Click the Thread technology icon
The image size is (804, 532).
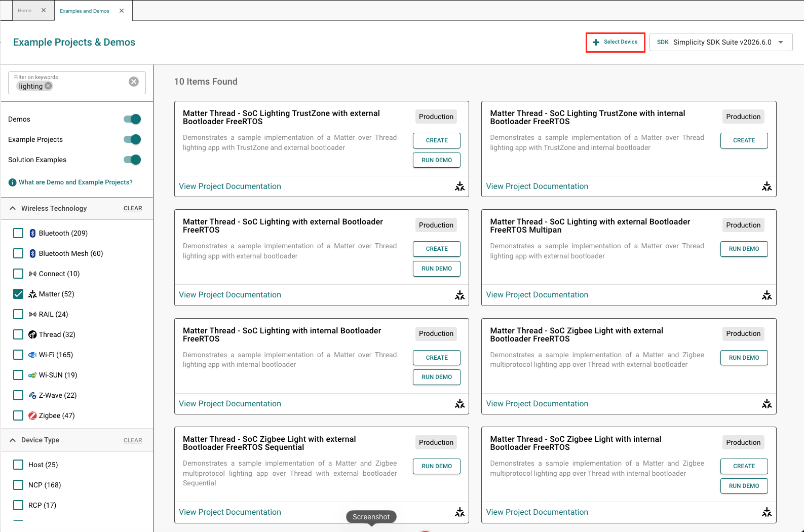[x=32, y=334]
